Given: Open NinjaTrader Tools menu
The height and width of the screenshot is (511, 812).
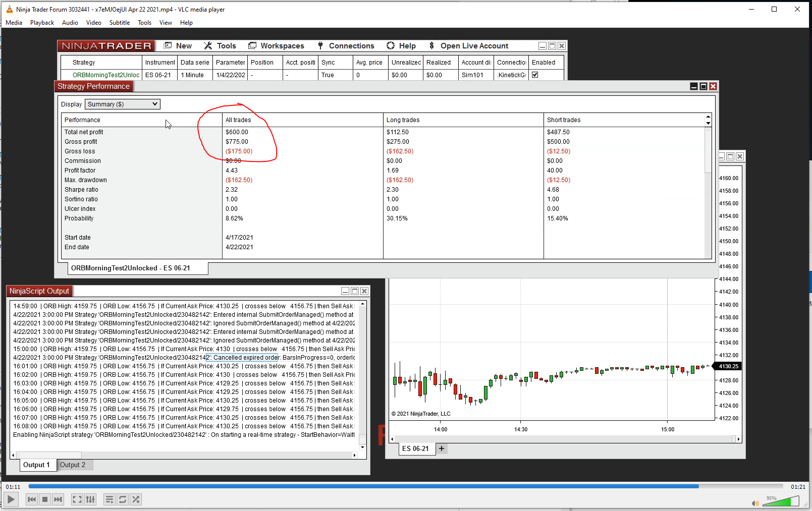Looking at the screenshot, I should pyautogui.click(x=220, y=46).
